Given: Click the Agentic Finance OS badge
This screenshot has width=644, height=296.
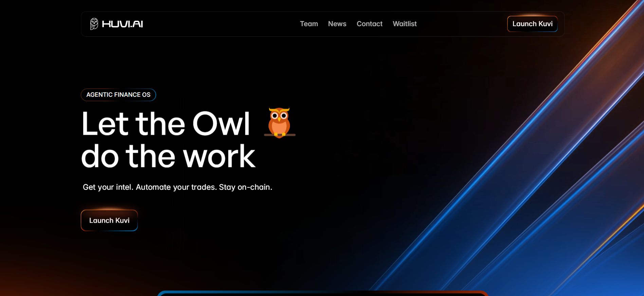Looking at the screenshot, I should (118, 95).
